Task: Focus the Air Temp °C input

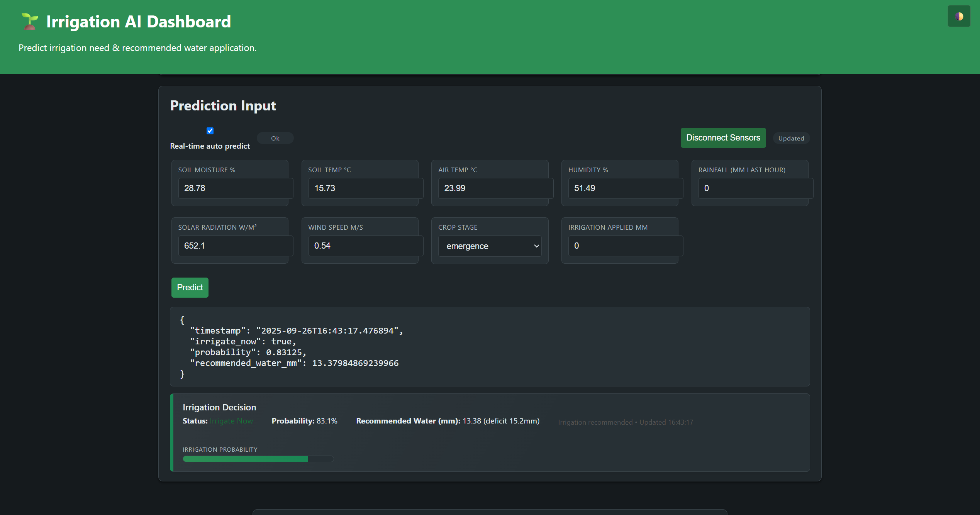Action: click(495, 188)
